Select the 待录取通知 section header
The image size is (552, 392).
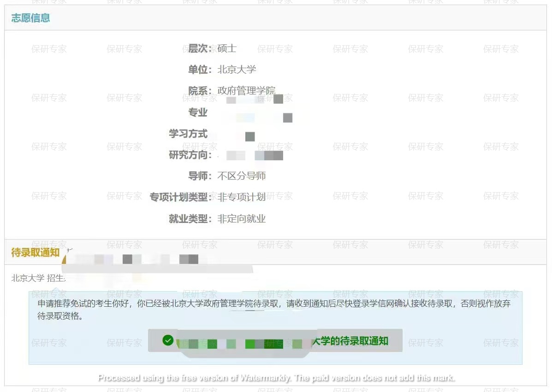point(36,252)
